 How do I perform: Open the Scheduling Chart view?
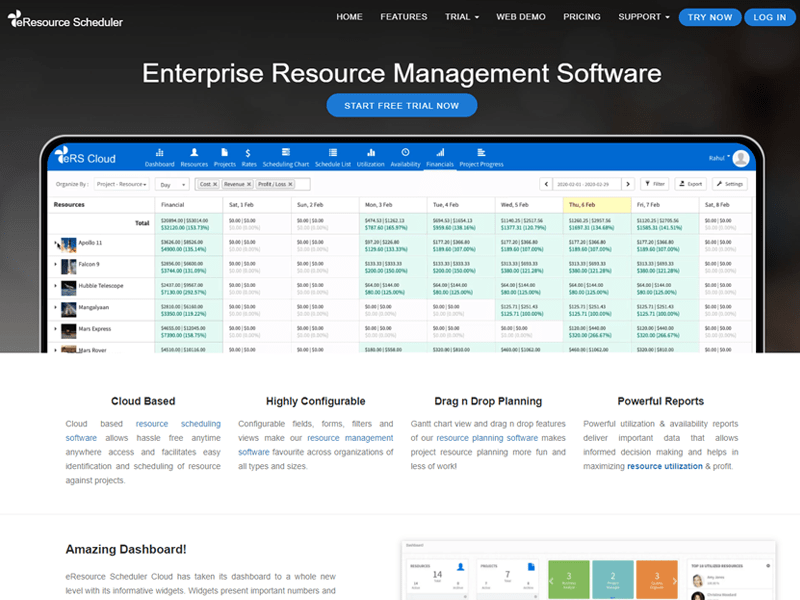coord(286,158)
